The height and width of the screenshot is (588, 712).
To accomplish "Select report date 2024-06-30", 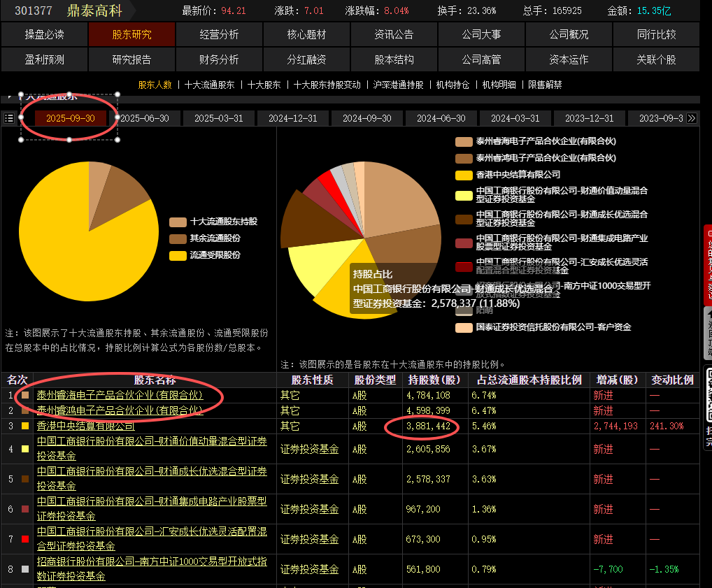I will pos(441,118).
